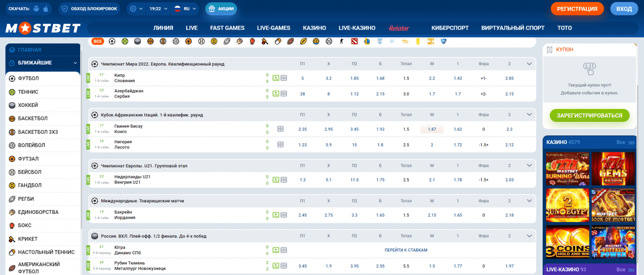
Task: Open the LIVE-КАЗИНО menu tab
Action: pos(357,28)
